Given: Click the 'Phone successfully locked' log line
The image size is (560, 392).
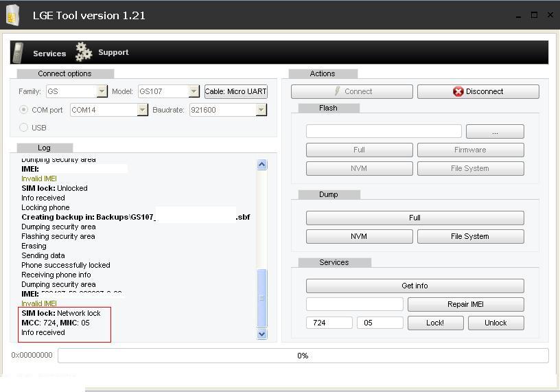Looking at the screenshot, I should tap(66, 265).
